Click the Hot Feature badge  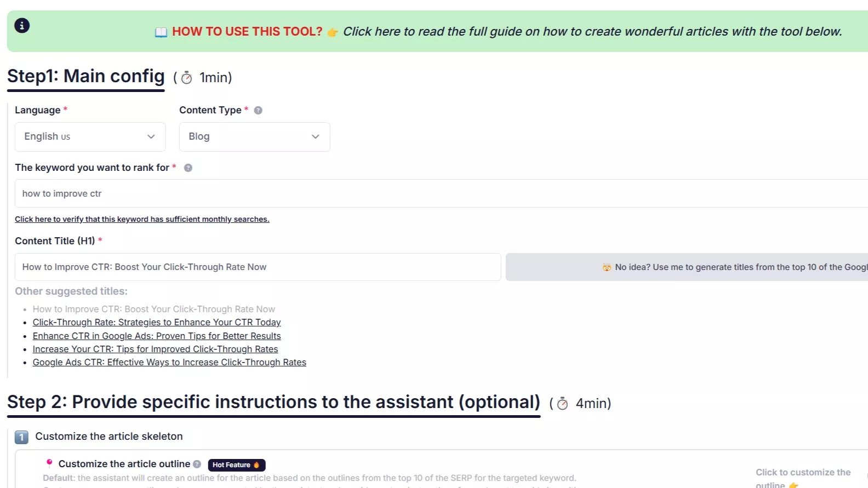[236, 465]
